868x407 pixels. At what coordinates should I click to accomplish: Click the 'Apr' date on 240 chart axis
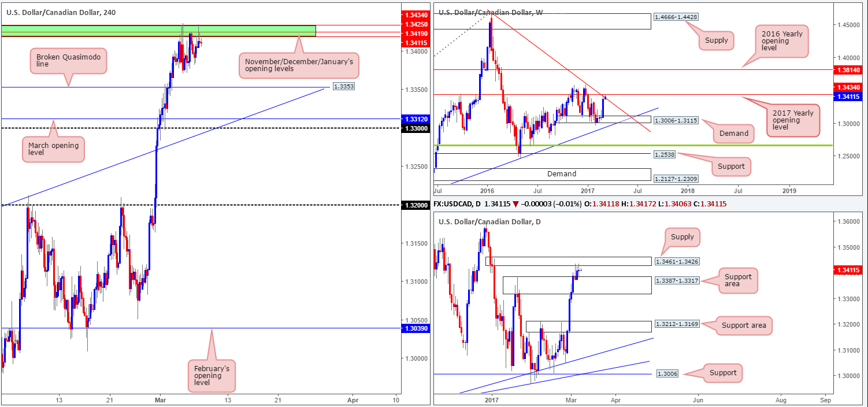353,400
